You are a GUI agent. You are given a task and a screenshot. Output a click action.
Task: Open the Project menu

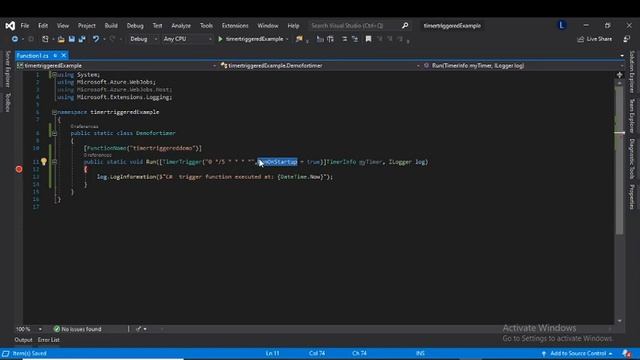(87, 26)
